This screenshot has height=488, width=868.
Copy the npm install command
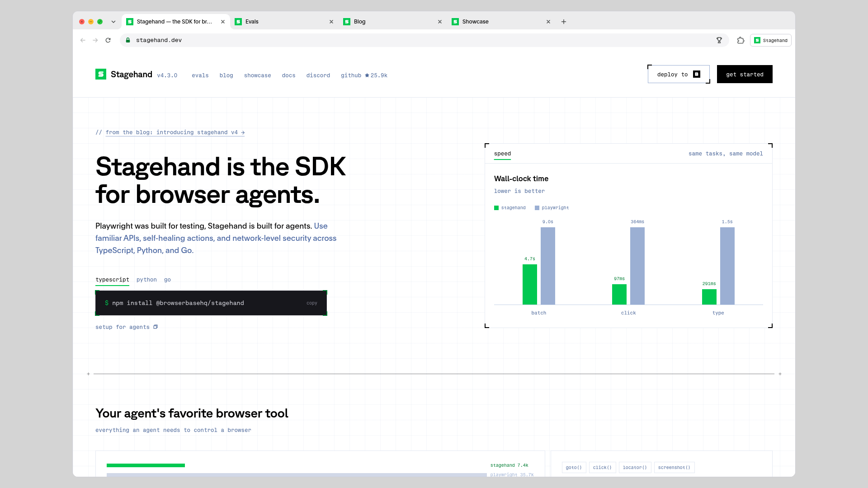point(312,303)
